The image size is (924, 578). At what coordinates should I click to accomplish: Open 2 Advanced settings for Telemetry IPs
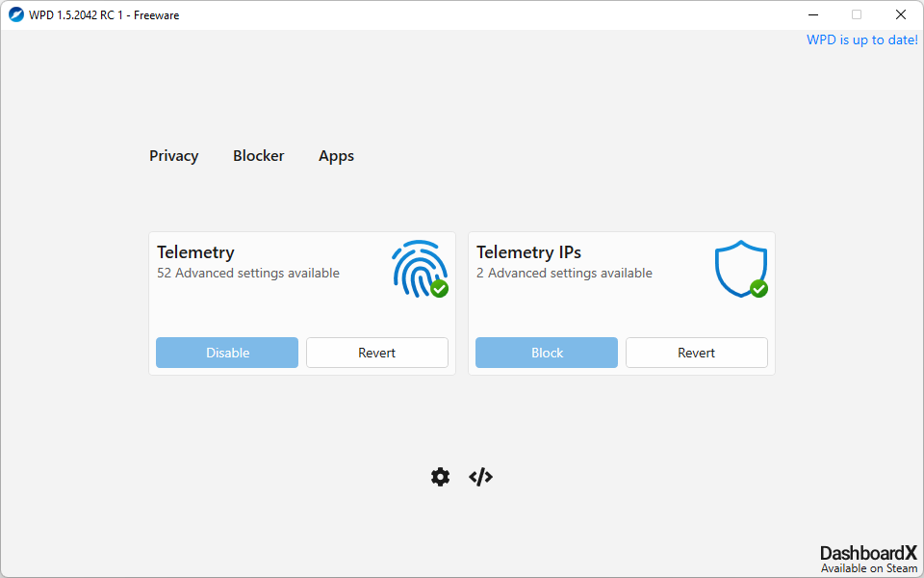(x=564, y=274)
